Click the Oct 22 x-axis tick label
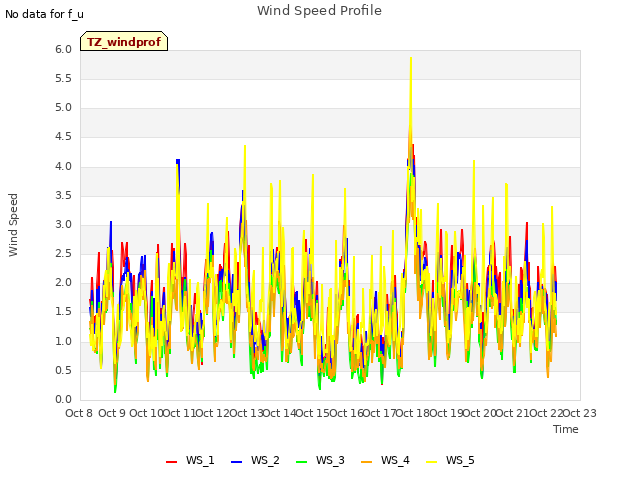The image size is (640, 480). click(546, 413)
